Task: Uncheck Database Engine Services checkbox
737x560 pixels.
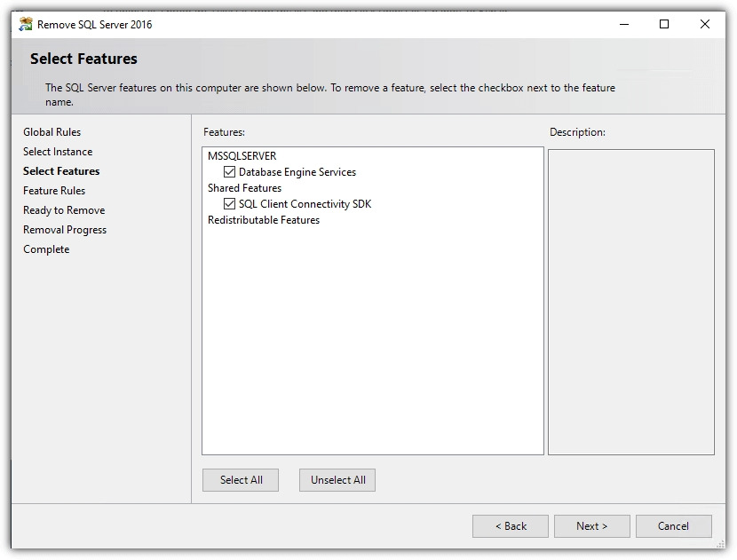Action: click(x=229, y=172)
